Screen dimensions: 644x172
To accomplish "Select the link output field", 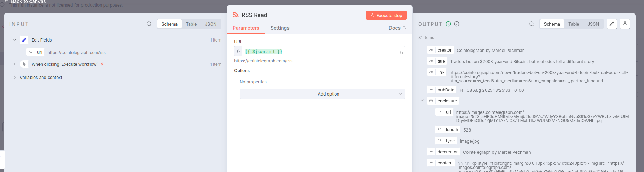I will 437,72.
